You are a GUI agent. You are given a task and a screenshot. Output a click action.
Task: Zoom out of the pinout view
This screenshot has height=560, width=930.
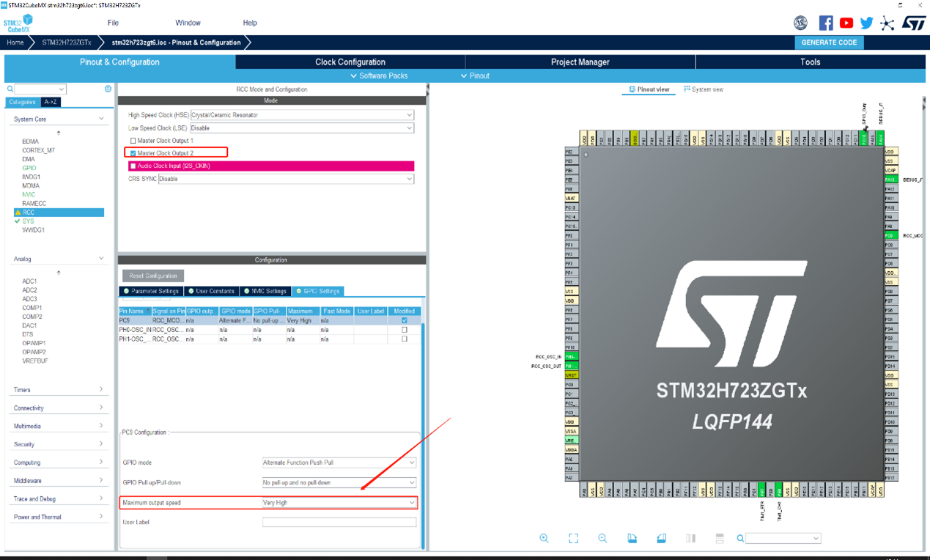[602, 538]
